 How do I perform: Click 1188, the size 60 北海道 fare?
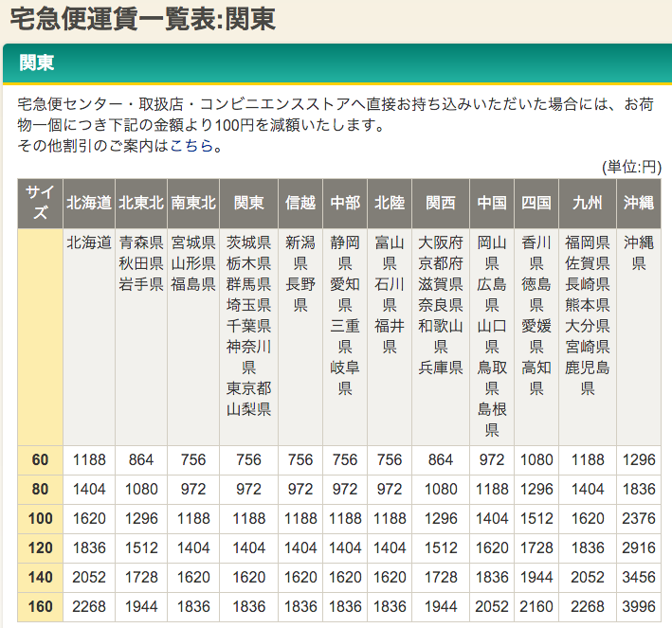[89, 459]
